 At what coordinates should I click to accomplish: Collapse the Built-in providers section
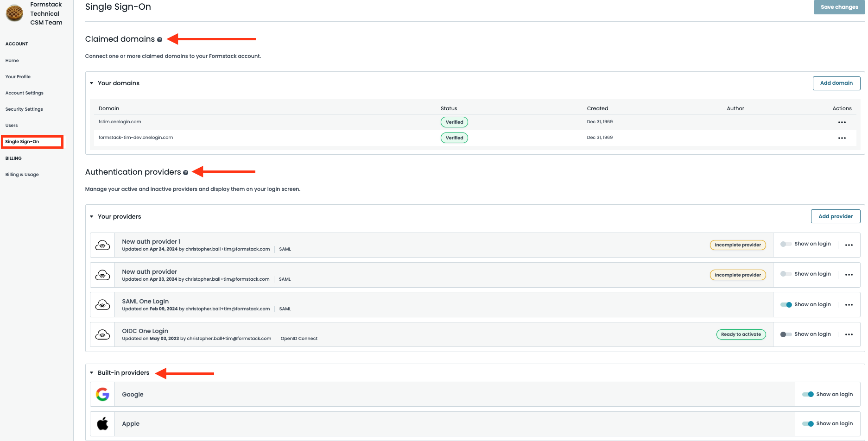91,372
